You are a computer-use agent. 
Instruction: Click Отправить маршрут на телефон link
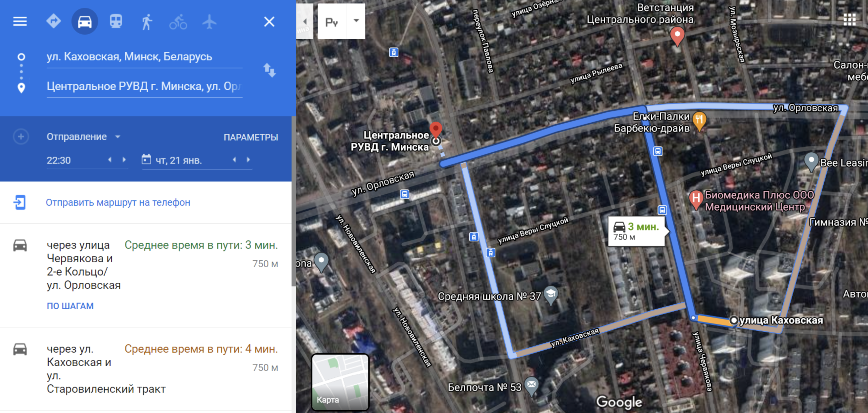118,203
